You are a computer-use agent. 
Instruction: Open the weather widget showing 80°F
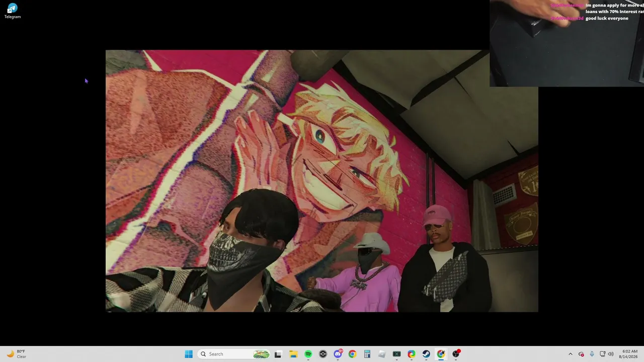click(x=16, y=354)
